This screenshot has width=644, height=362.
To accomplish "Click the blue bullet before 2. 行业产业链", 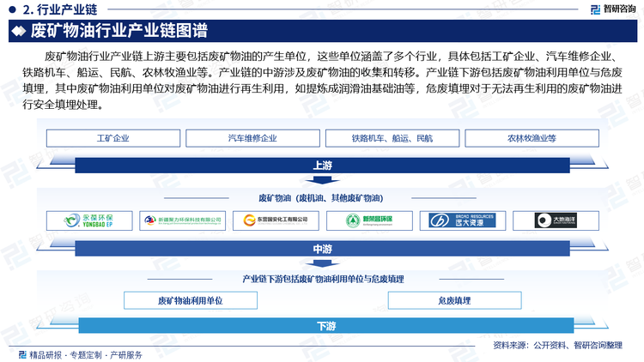I will pyautogui.click(x=13, y=9).
